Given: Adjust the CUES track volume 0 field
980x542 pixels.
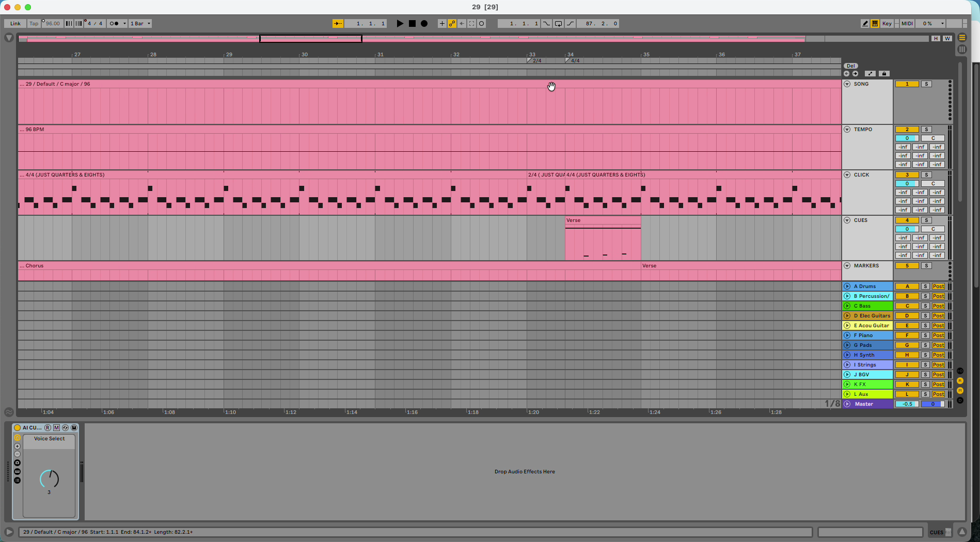Looking at the screenshot, I should (907, 229).
